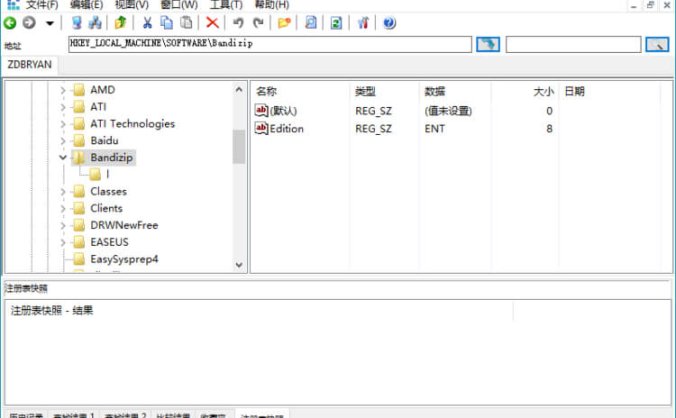676x418 pixels.
Task: Sort by the 日期 column header
Action: (x=574, y=91)
